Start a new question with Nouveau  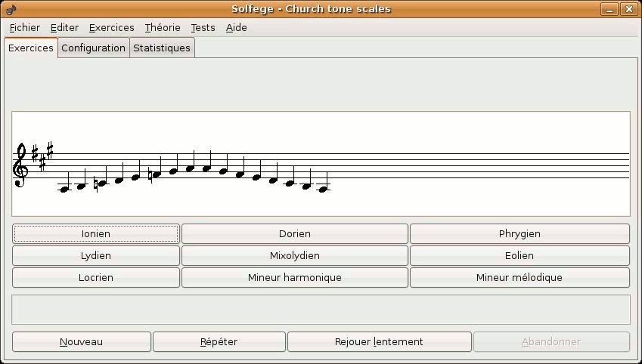click(82, 341)
